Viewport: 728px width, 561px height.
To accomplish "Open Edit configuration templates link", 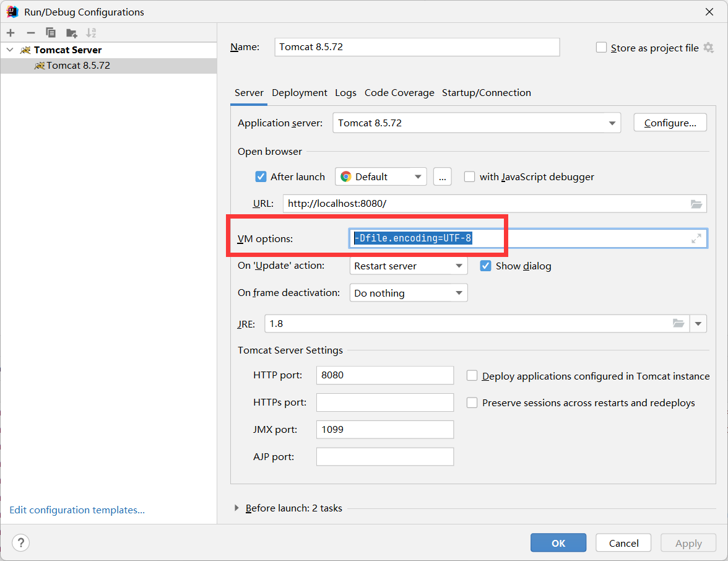I will tap(77, 510).
